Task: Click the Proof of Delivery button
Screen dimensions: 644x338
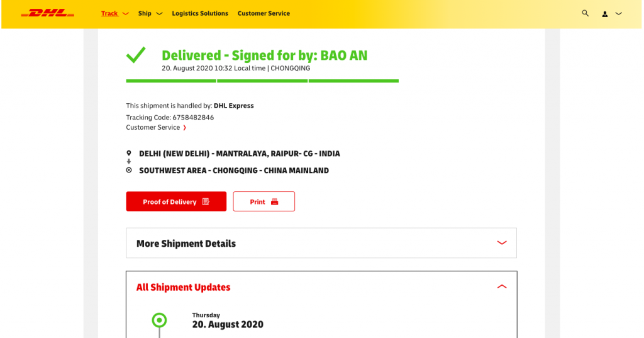Action: click(x=176, y=201)
